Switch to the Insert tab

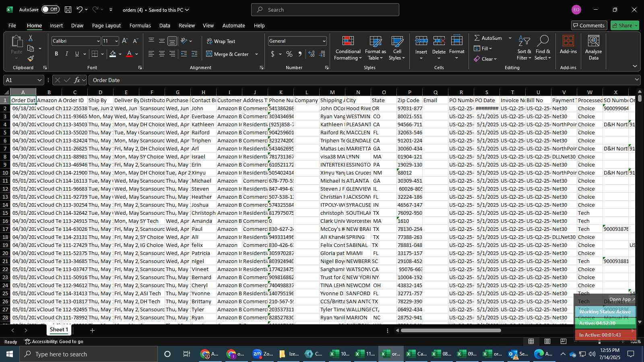tap(56, 25)
